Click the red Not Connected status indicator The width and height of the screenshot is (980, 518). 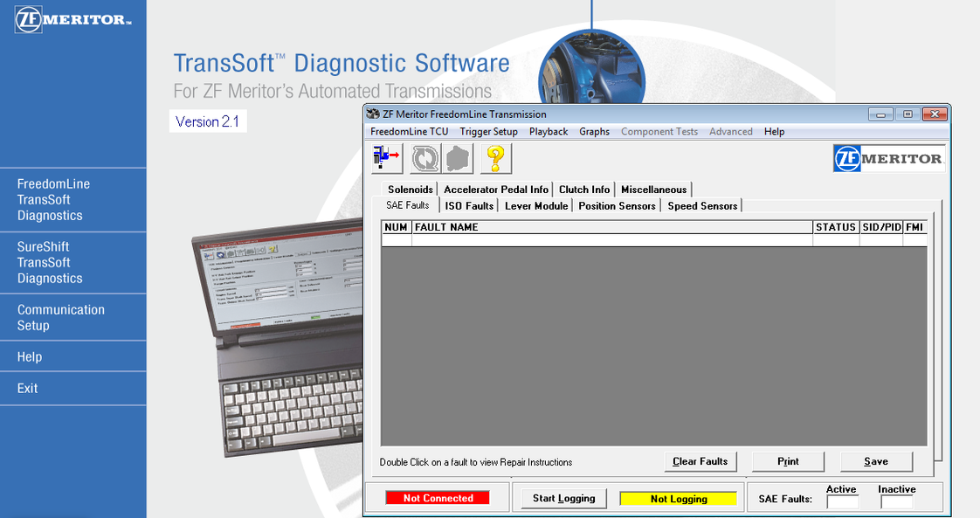438,498
